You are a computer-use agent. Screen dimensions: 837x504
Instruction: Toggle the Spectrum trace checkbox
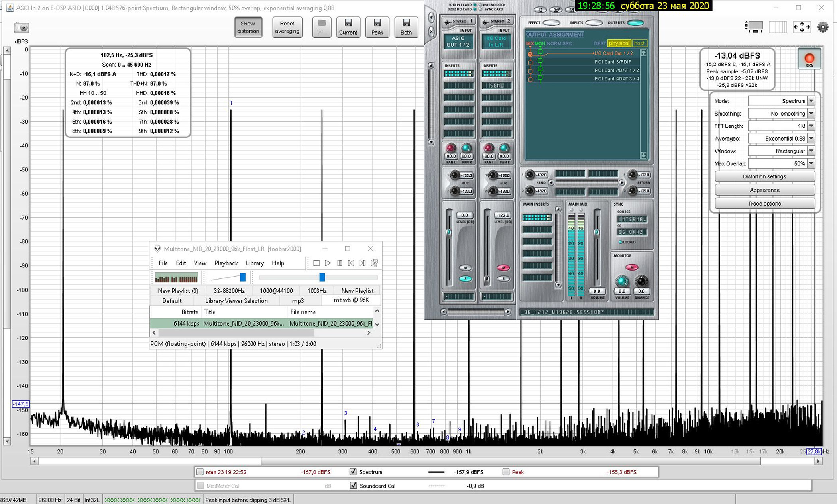353,472
